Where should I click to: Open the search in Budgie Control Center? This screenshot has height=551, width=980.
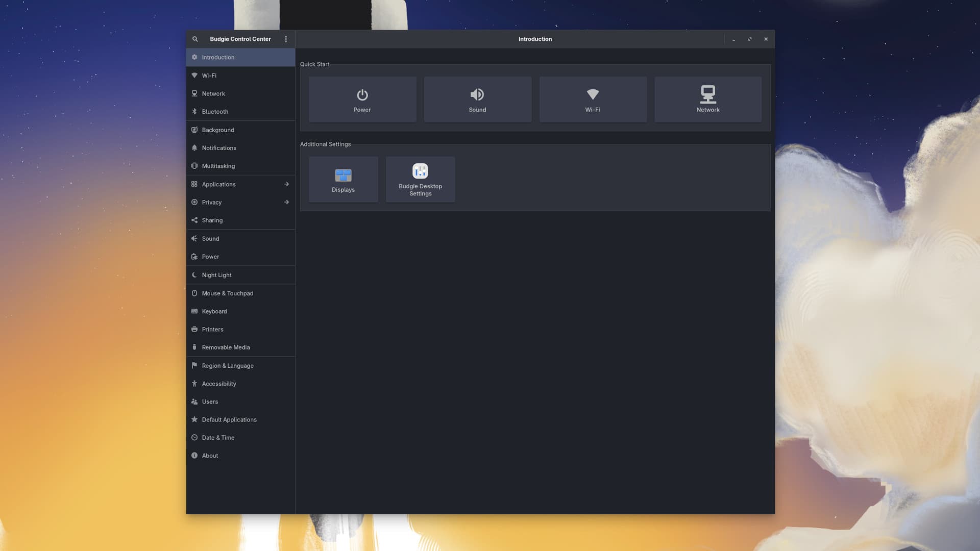coord(195,39)
